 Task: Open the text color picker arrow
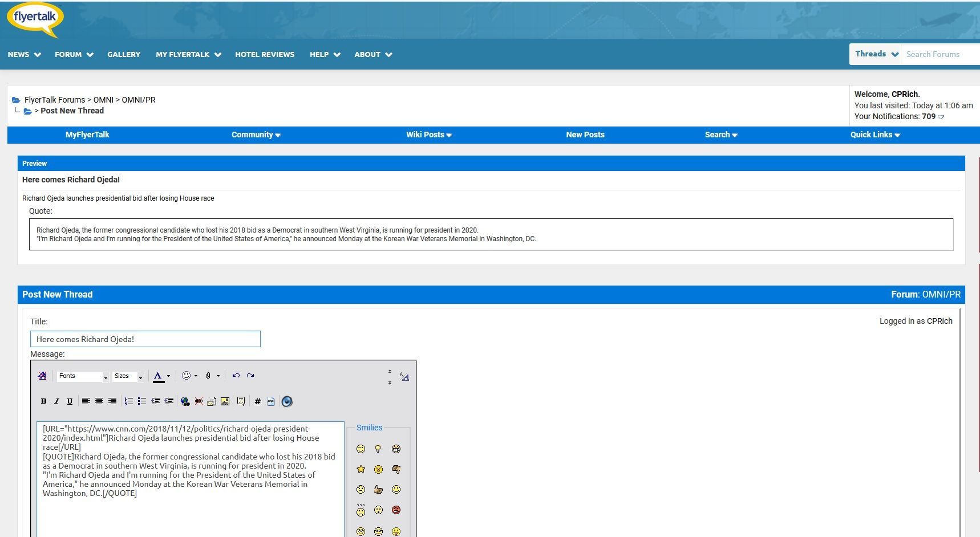pyautogui.click(x=168, y=376)
